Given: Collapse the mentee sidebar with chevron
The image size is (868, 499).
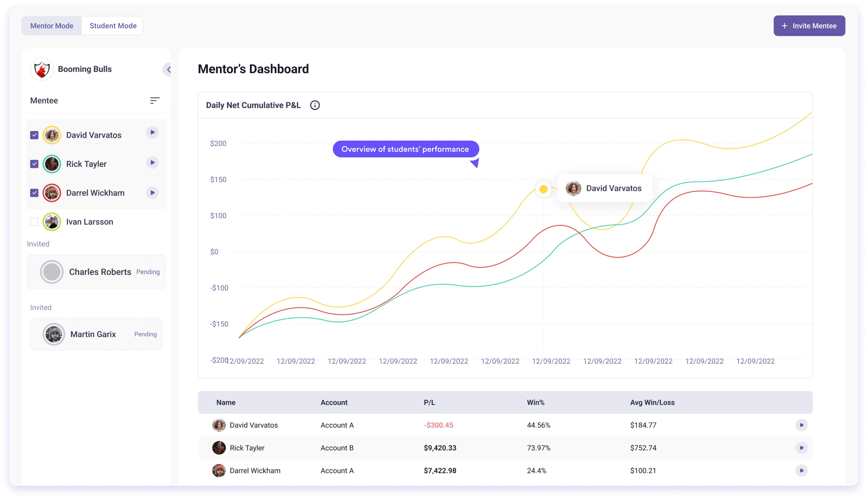Looking at the screenshot, I should (x=168, y=70).
